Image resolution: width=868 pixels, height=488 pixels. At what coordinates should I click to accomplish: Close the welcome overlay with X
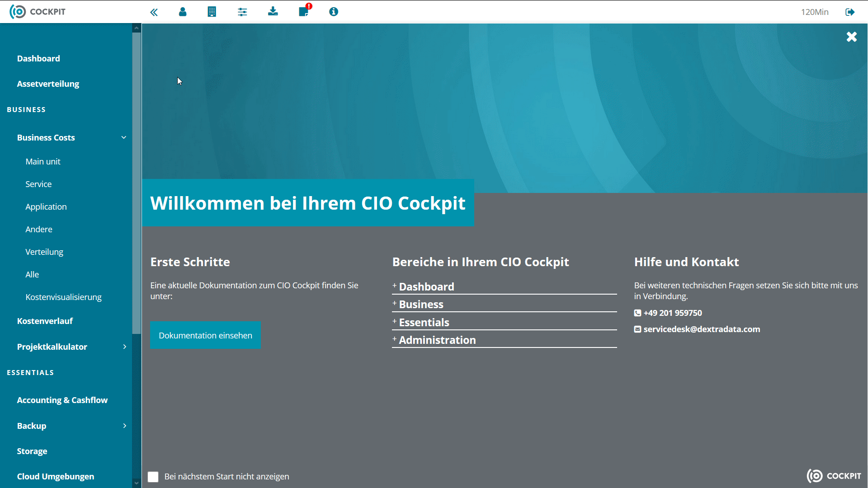pyautogui.click(x=852, y=37)
